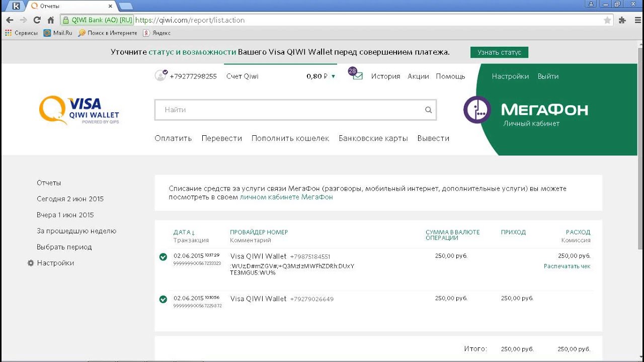Click Выйти to log out
644x362 pixels.
click(548, 76)
